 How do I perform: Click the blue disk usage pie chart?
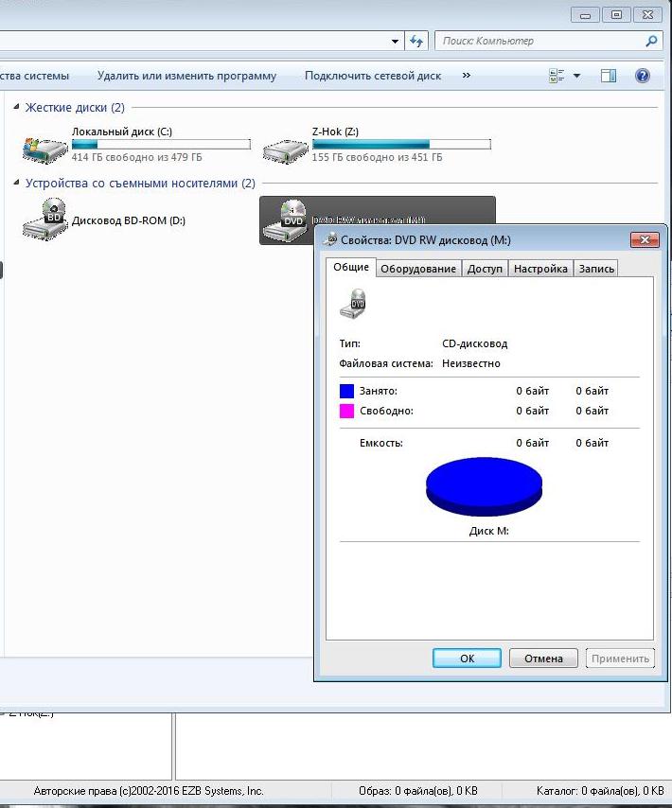484,486
